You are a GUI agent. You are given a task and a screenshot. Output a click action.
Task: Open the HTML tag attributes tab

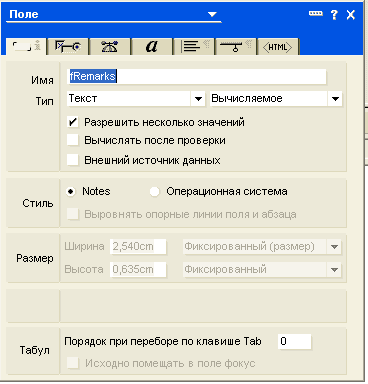pyautogui.click(x=278, y=47)
